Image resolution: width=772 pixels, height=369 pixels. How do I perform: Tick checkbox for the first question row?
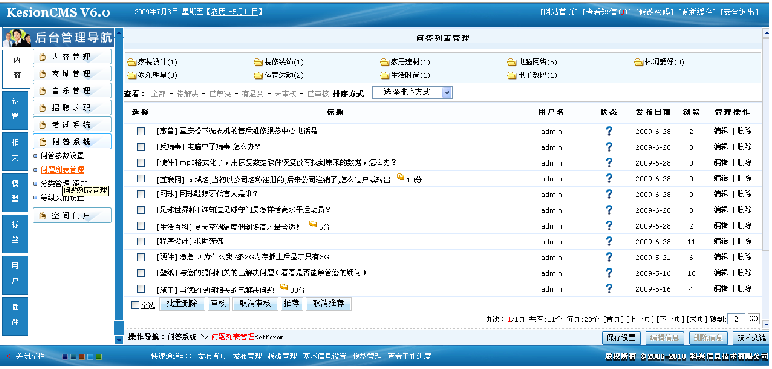click(141, 131)
